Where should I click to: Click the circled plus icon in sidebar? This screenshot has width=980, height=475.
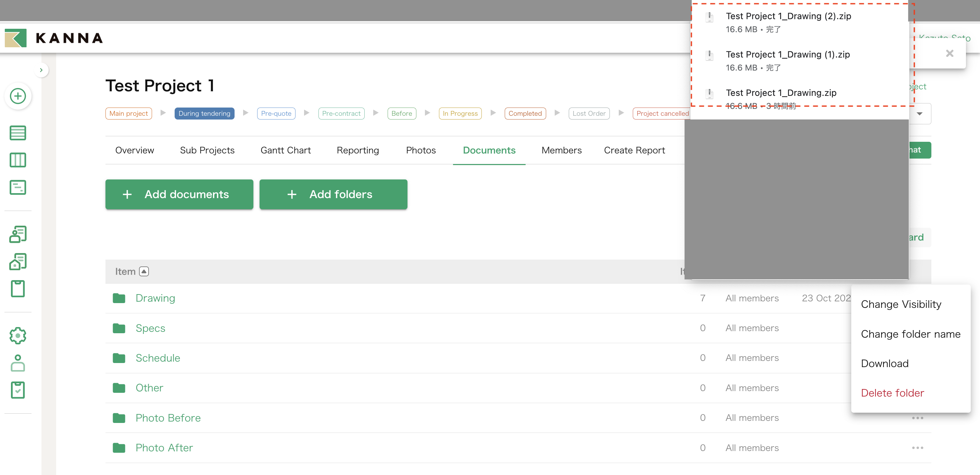pos(17,96)
